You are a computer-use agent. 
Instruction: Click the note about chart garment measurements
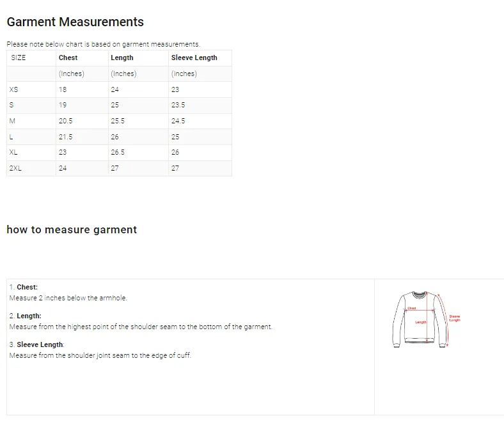(103, 44)
